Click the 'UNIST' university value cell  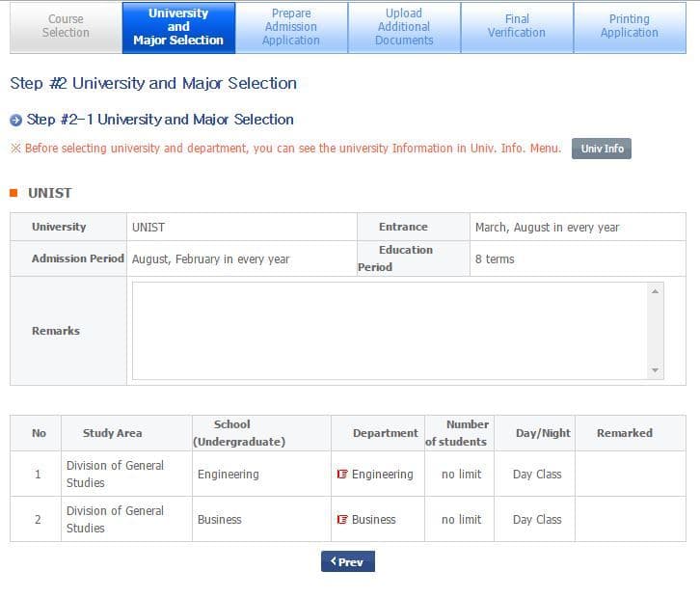coord(242,227)
